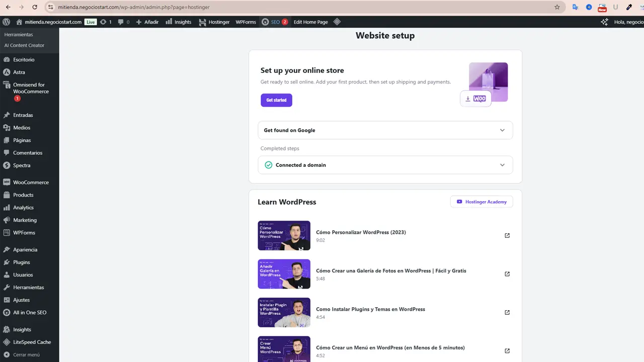Click Edit Home Page in admin bar
The width and height of the screenshot is (644, 362).
pyautogui.click(x=310, y=22)
